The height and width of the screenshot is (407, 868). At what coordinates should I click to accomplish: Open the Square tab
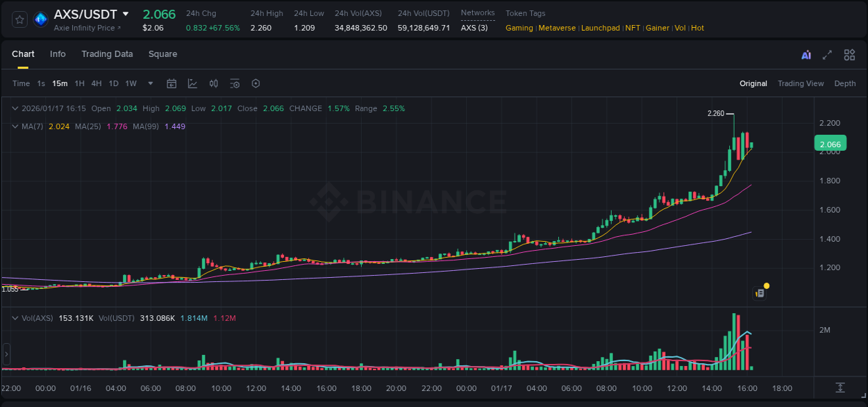pos(162,54)
